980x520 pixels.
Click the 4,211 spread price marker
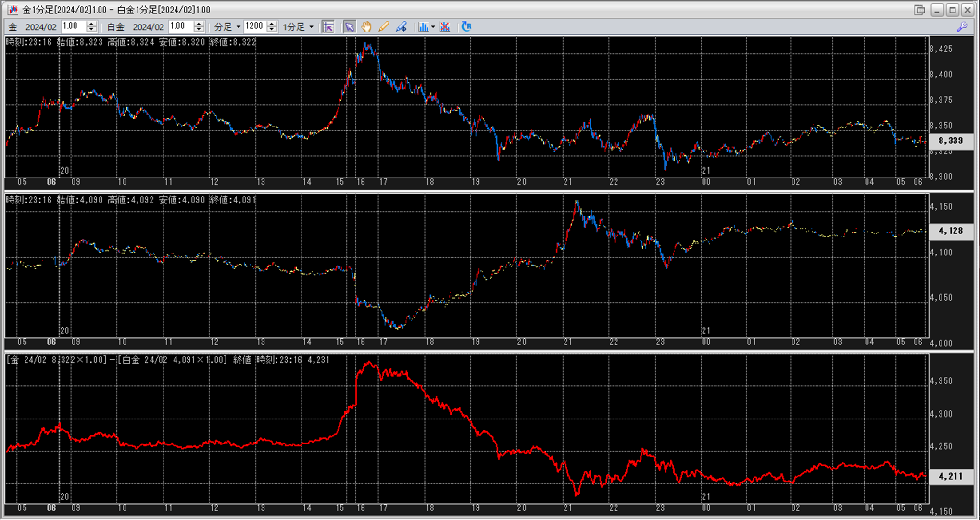[950, 476]
